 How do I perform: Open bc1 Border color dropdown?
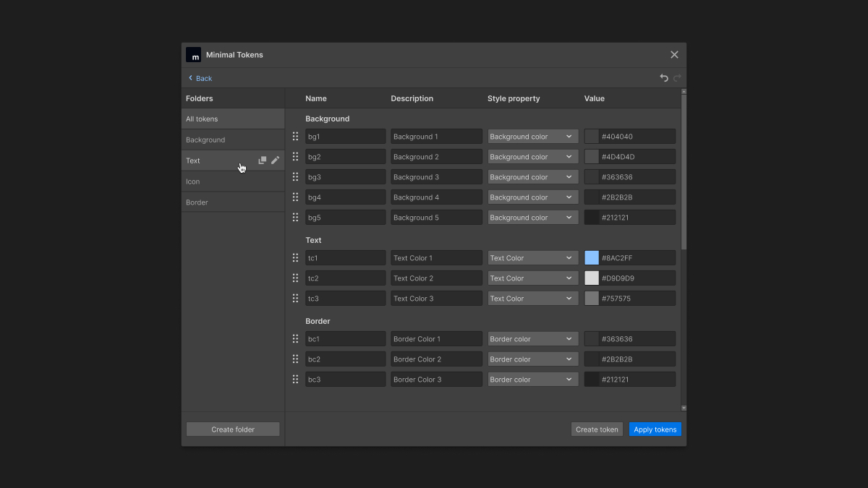tap(533, 339)
